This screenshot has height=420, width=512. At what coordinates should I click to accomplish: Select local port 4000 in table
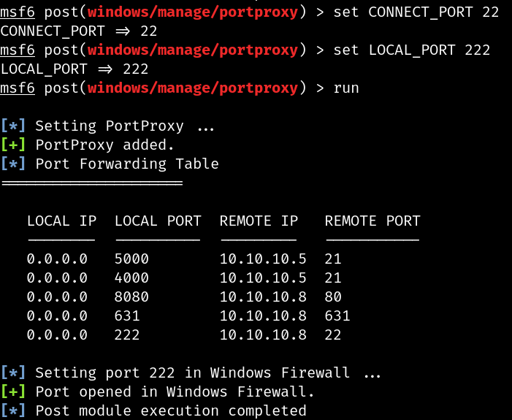(x=131, y=278)
